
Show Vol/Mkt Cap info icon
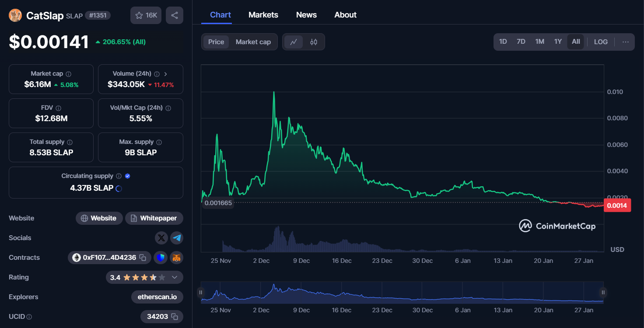coord(168,108)
